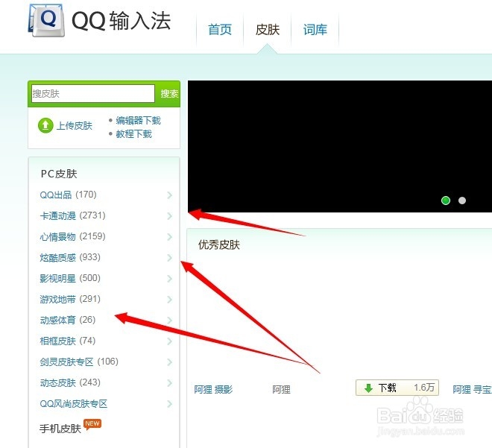
Task: Open the QQ出品 (170) category
Action: [x=68, y=195]
